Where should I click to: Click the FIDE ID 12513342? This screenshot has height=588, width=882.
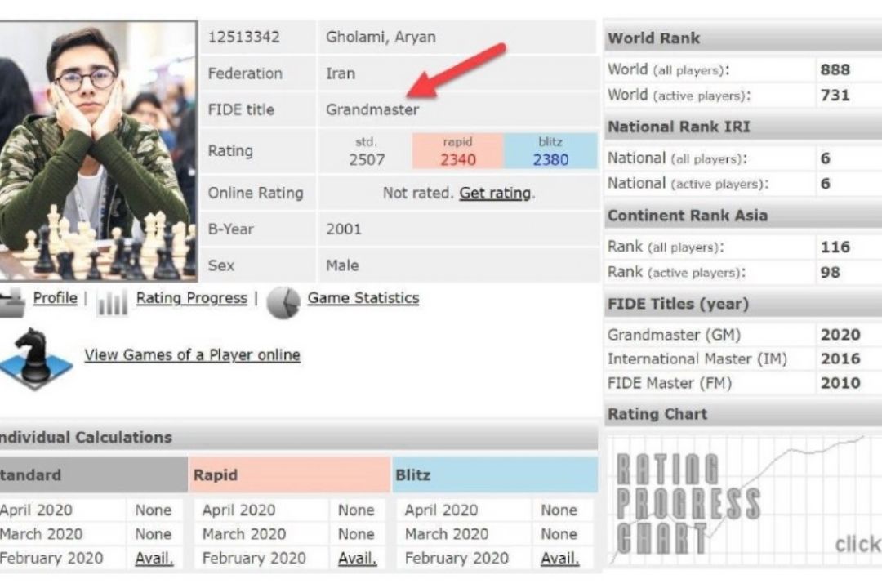243,37
